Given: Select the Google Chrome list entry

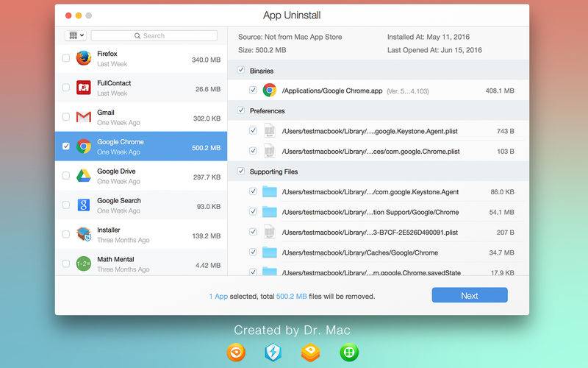Looking at the screenshot, I should [x=141, y=146].
